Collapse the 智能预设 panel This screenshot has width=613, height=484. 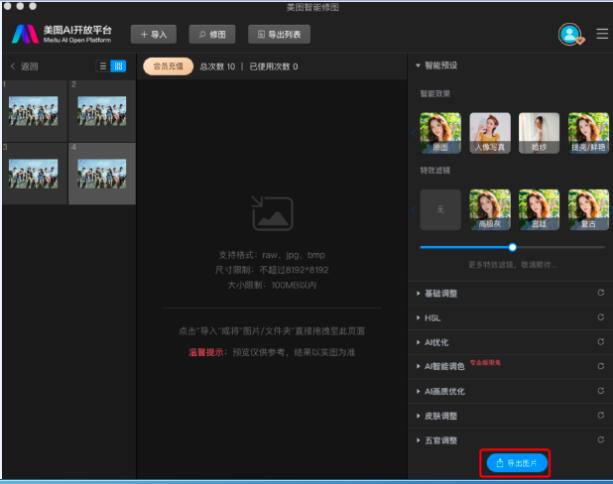coord(418,66)
